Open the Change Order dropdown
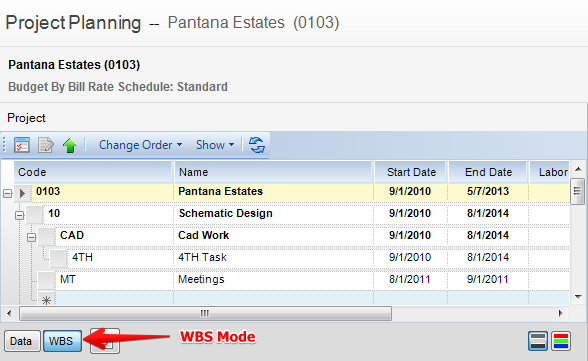This screenshot has height=361, width=588. (x=141, y=145)
